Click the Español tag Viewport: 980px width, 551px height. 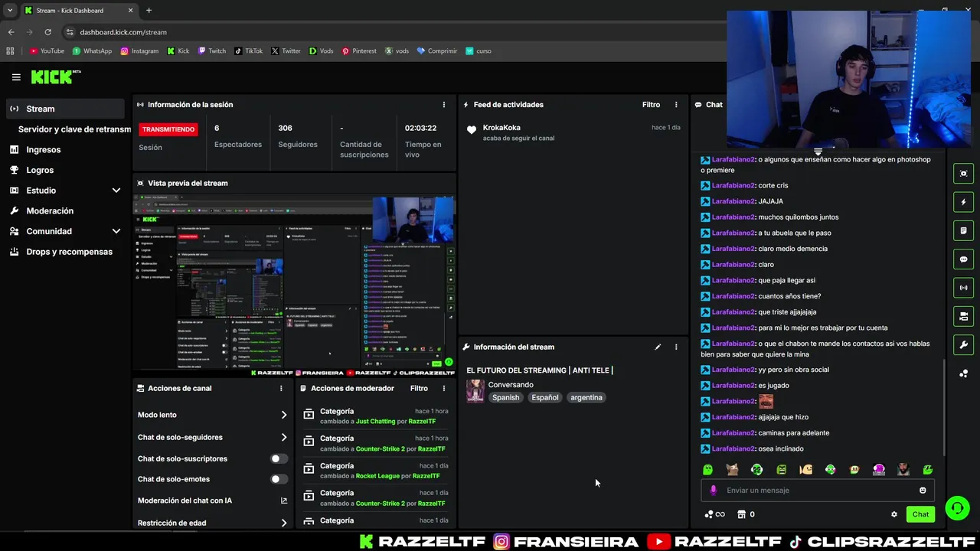point(545,398)
